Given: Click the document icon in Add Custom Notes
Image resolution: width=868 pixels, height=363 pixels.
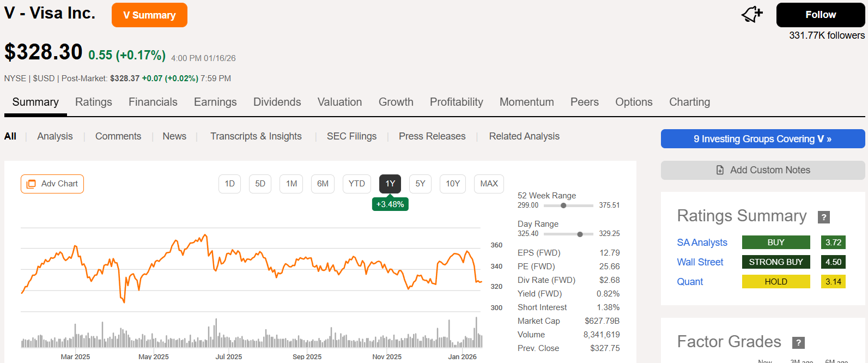Looking at the screenshot, I should [x=720, y=170].
